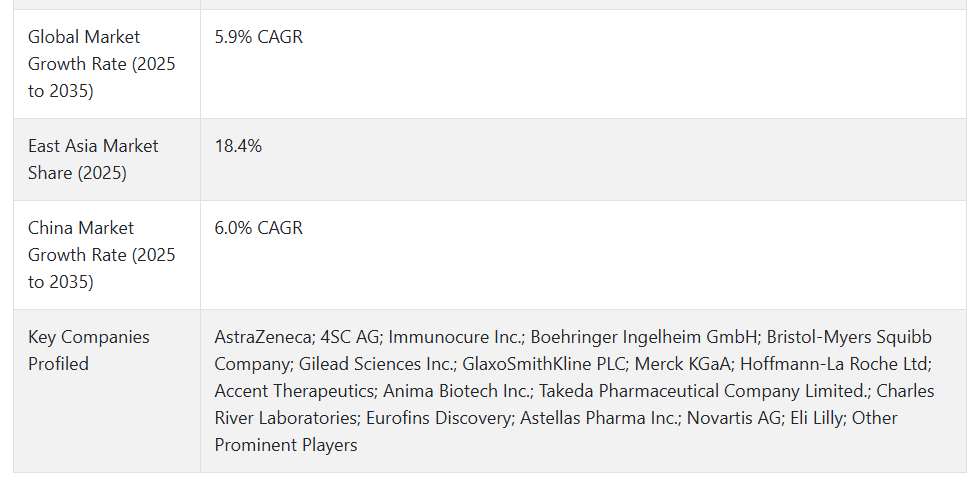Click the 6.0% CAGR value
The image size is (977, 480).
coord(259,228)
